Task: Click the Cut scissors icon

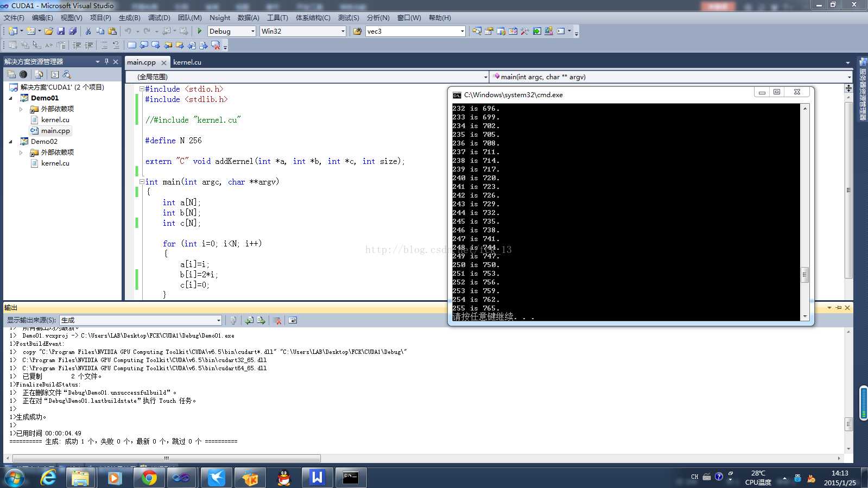Action: click(88, 31)
